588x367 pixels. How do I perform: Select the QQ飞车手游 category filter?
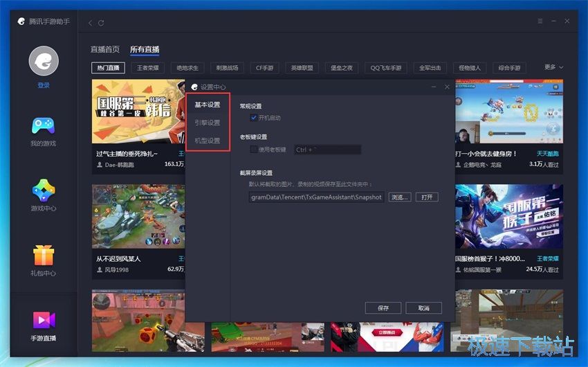386,68
